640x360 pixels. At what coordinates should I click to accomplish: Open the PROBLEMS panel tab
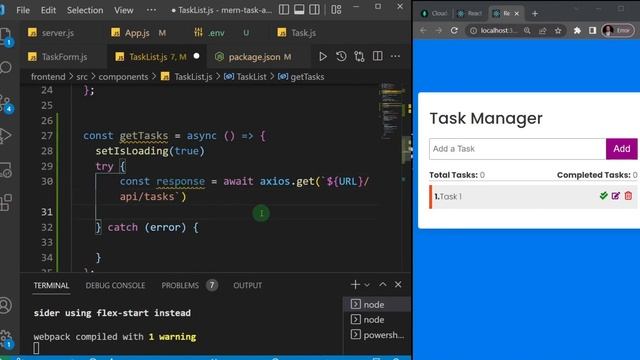click(180, 285)
